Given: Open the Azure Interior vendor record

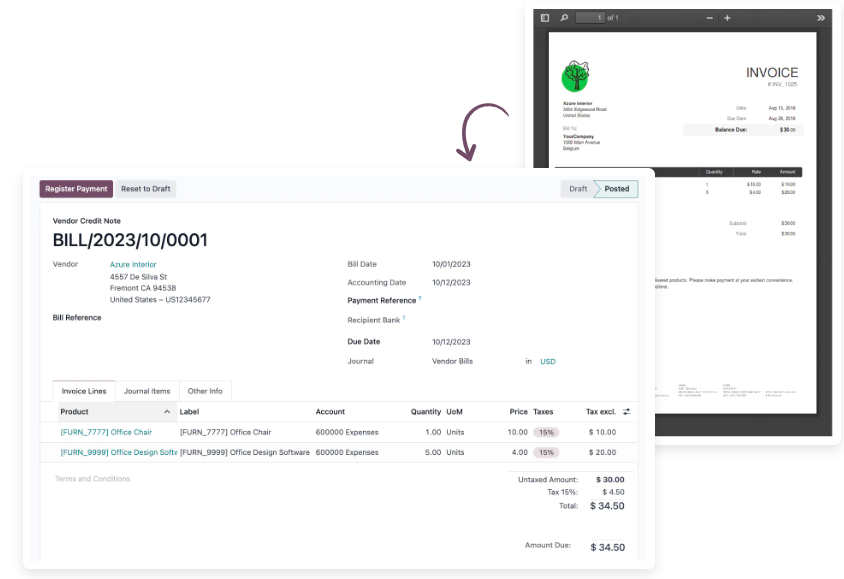Looking at the screenshot, I should tap(133, 264).
